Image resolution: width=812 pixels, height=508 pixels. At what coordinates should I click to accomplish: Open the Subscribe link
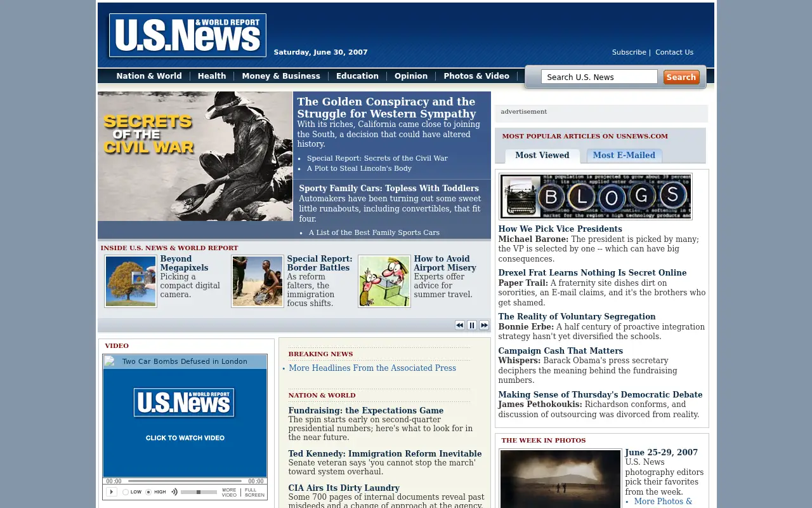point(629,53)
